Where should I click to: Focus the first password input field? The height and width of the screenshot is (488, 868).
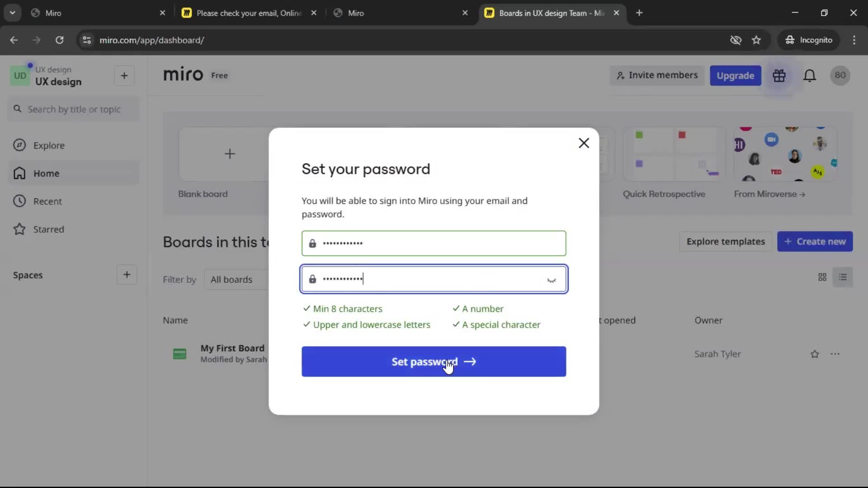434,244
